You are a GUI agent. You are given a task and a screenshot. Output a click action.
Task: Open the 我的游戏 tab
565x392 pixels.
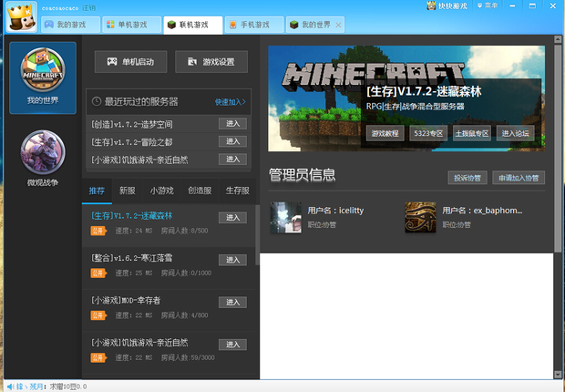tap(71, 25)
